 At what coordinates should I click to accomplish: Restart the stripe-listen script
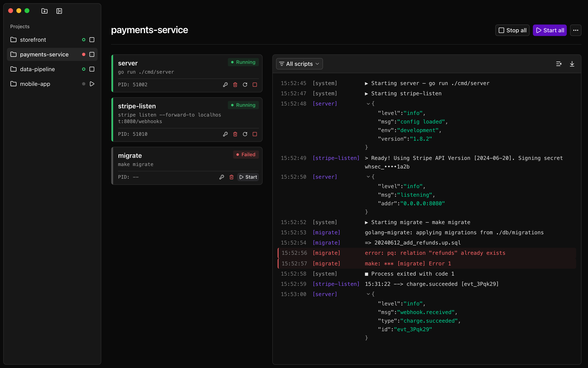tap(245, 134)
